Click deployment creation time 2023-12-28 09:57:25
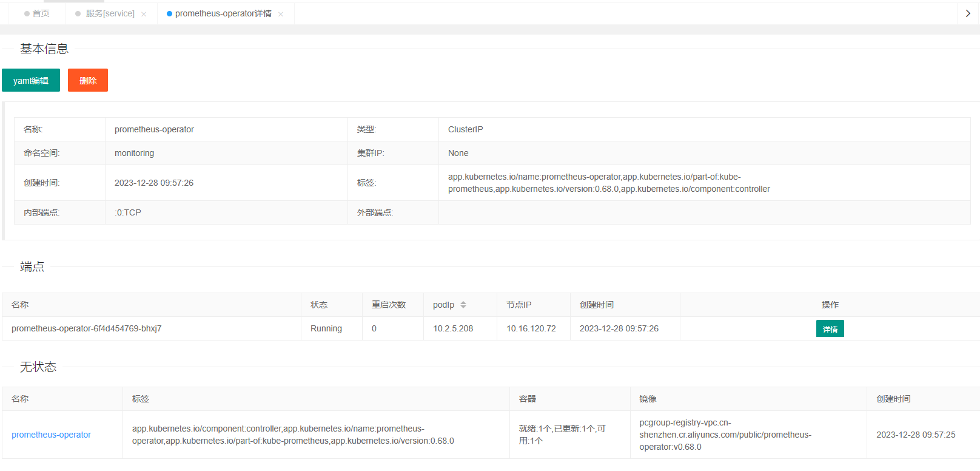The image size is (980, 471). pos(916,435)
